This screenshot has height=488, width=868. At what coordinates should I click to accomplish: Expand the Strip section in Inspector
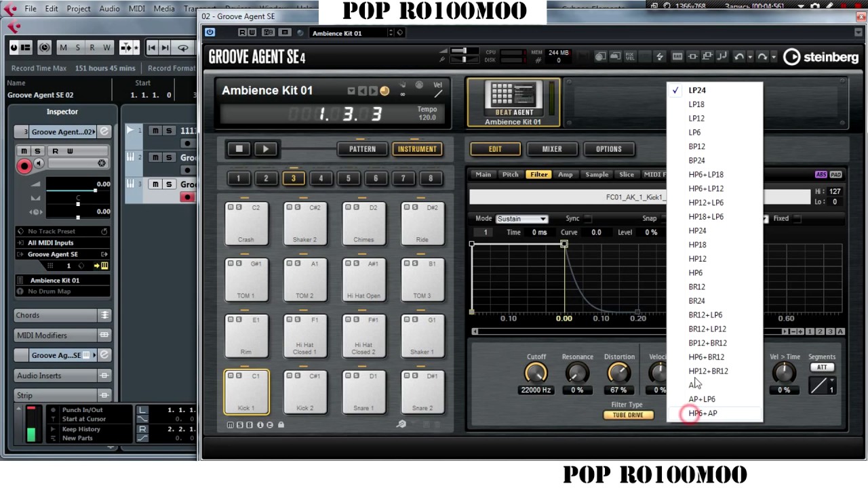point(62,395)
